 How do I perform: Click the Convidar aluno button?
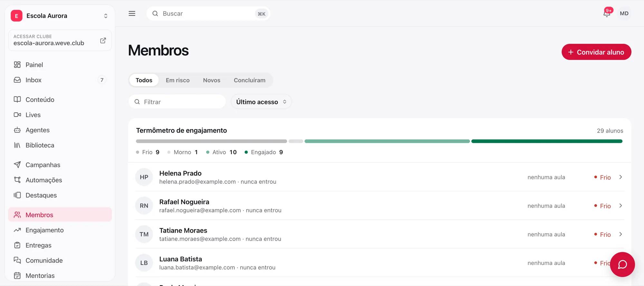pyautogui.click(x=596, y=52)
